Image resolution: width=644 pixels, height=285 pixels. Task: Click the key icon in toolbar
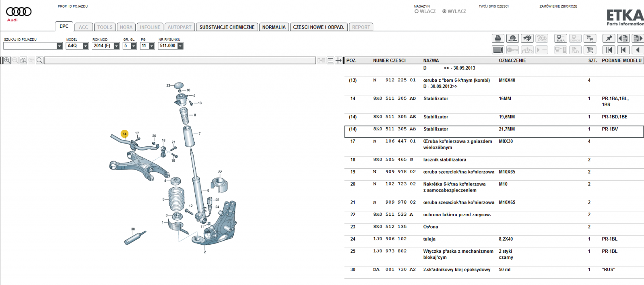[512, 50]
